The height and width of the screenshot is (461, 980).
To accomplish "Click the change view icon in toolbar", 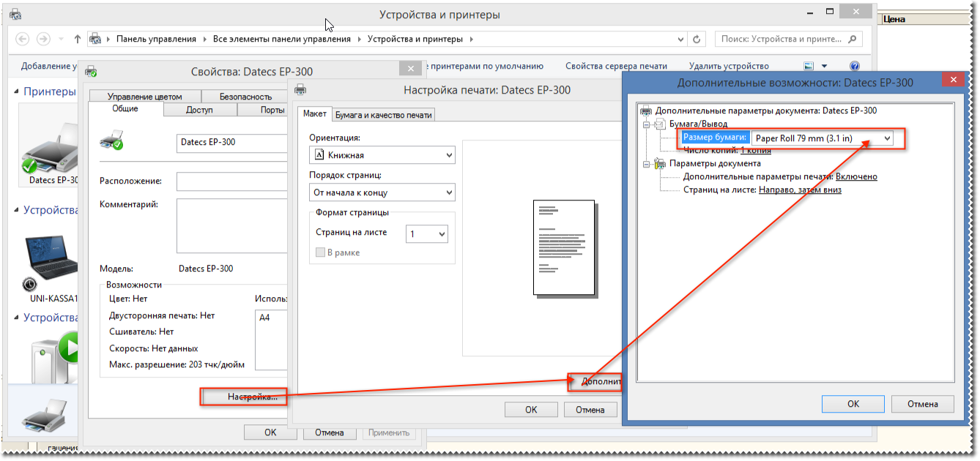I will click(x=809, y=66).
